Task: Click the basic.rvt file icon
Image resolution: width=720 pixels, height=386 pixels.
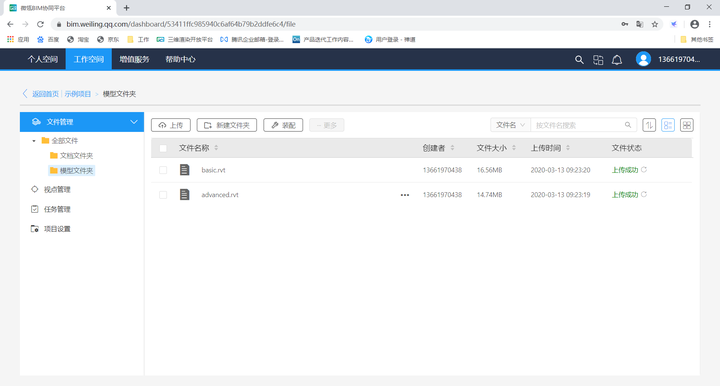Action: click(x=185, y=170)
